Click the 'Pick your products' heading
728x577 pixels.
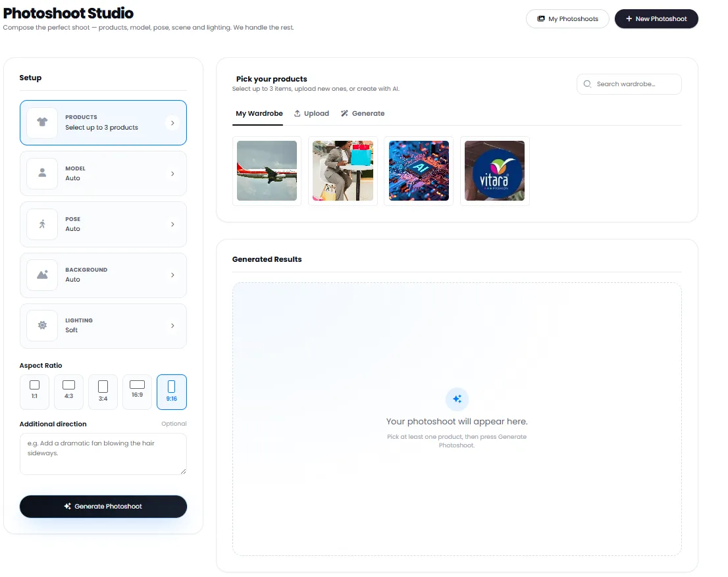272,79
